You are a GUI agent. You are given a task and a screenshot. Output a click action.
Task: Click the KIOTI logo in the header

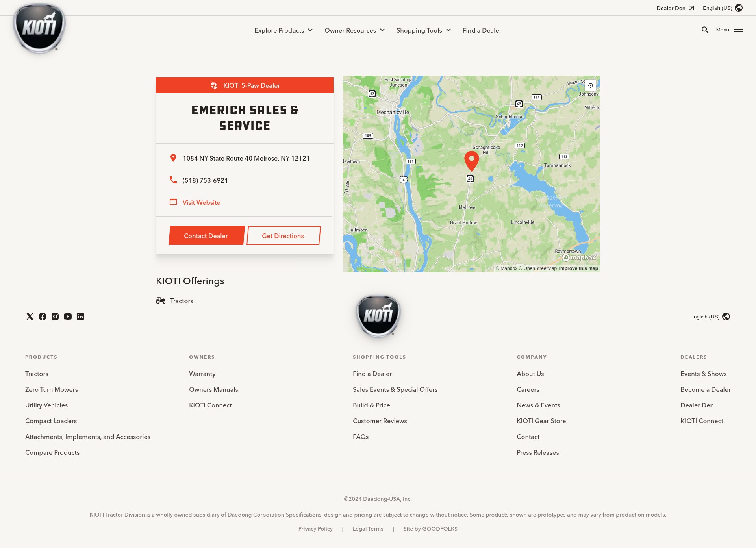(x=39, y=28)
